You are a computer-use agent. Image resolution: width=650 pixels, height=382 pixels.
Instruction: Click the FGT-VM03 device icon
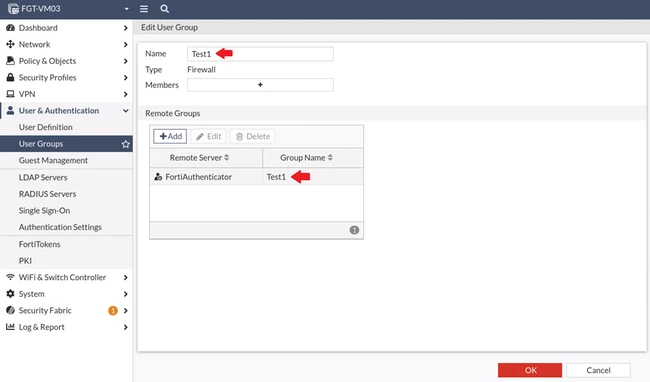pos(13,9)
